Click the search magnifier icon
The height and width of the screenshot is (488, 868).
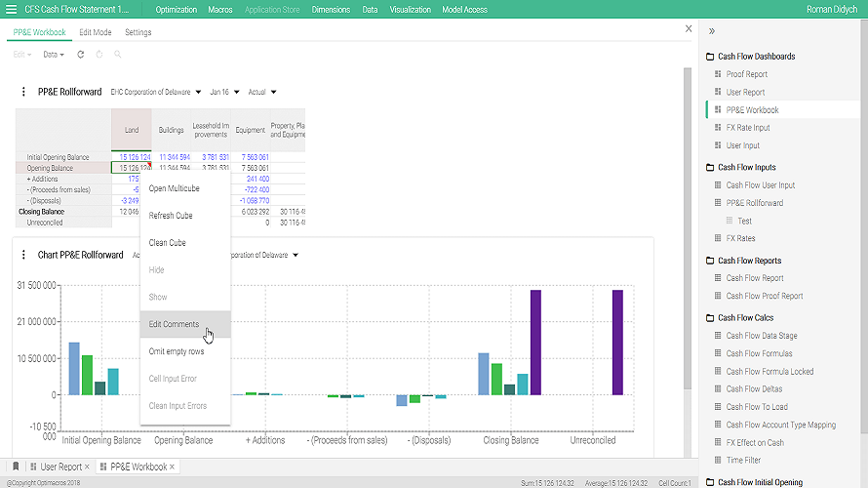click(x=117, y=55)
